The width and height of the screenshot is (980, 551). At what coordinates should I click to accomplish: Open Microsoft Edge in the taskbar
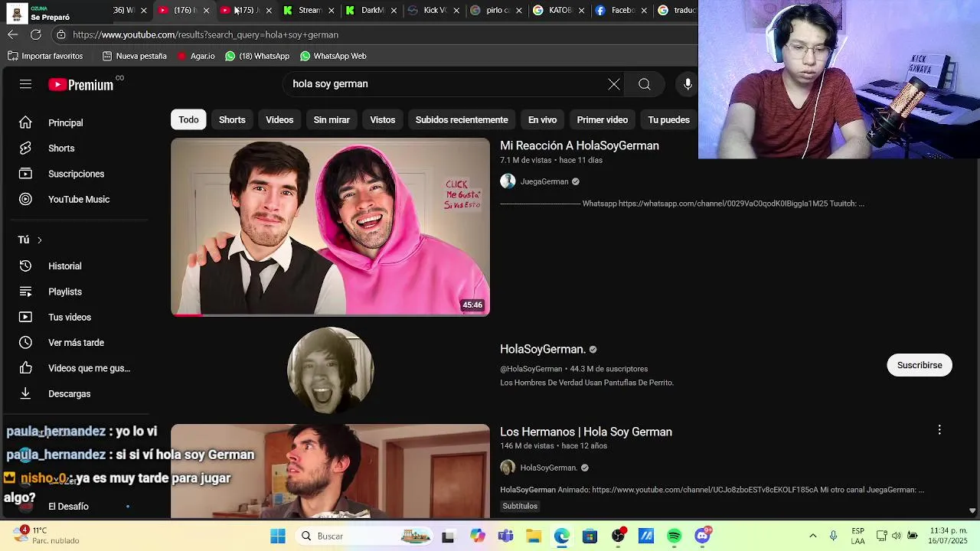561,536
